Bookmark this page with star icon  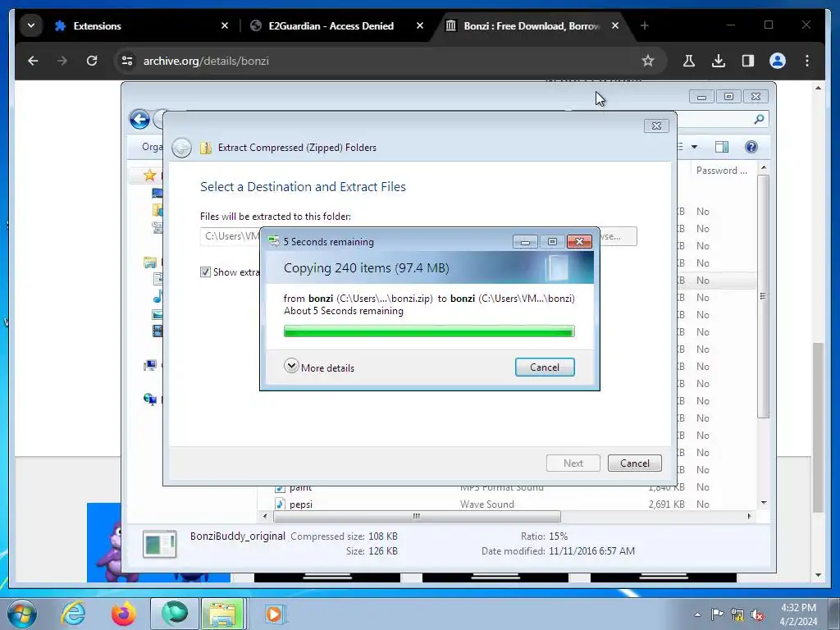[648, 61]
